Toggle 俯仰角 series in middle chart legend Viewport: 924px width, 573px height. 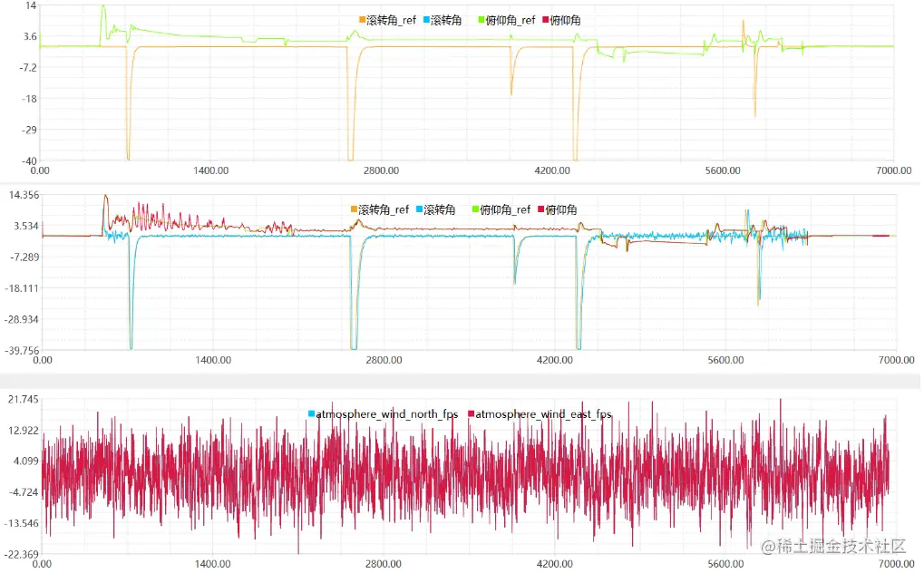(558, 209)
